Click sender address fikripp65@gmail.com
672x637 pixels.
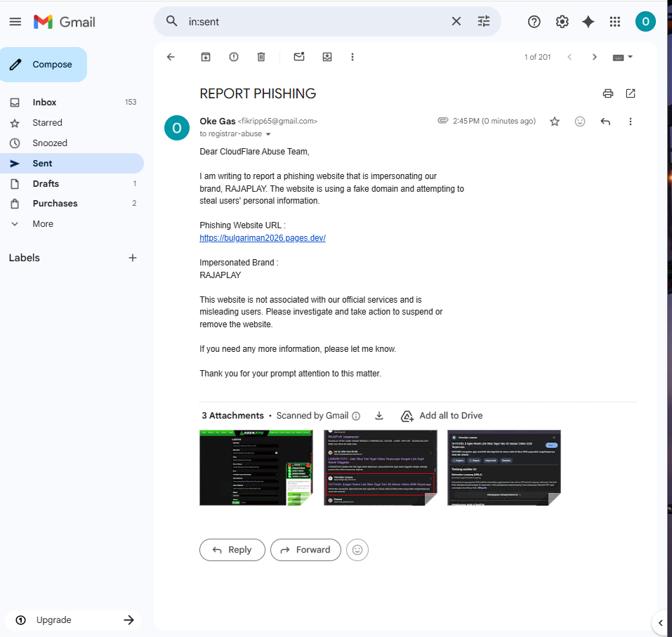(x=277, y=122)
